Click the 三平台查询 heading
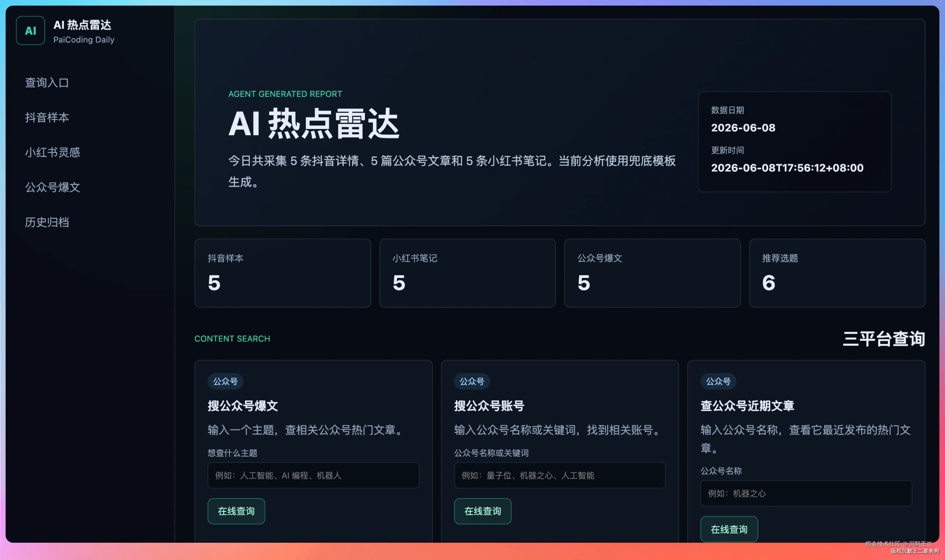This screenshot has height=560, width=945. (884, 339)
